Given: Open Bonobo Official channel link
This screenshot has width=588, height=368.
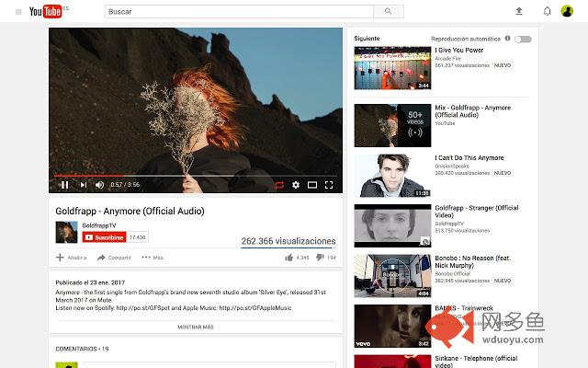Looking at the screenshot, I should pos(452,274).
